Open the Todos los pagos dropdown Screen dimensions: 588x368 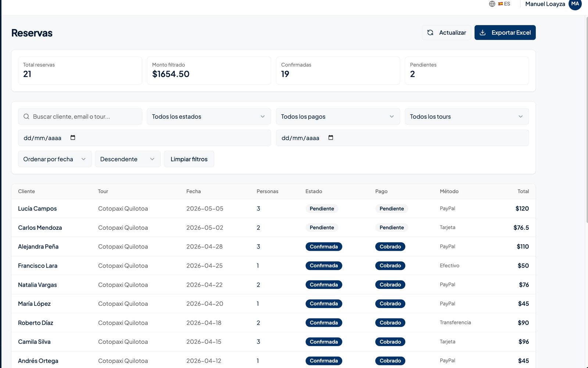pos(338,117)
